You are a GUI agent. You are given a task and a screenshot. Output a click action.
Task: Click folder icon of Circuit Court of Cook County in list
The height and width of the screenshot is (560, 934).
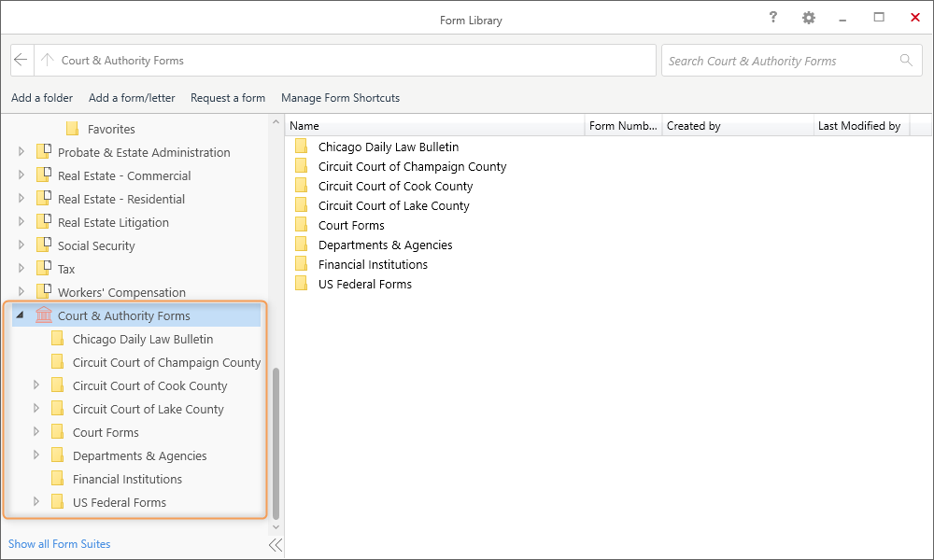pyautogui.click(x=302, y=186)
